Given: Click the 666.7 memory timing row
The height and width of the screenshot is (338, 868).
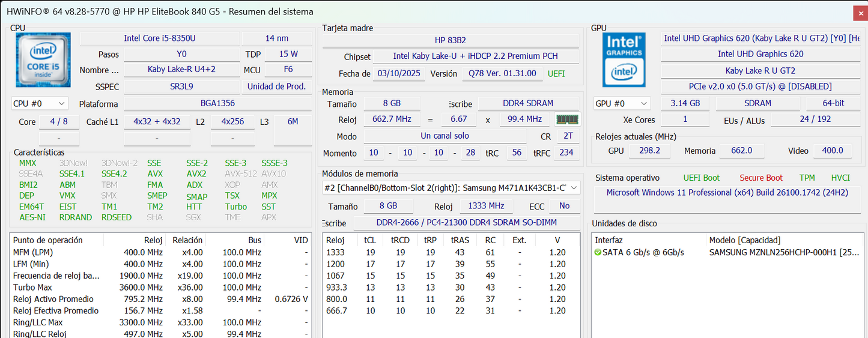Looking at the screenshot, I should click(451, 310).
